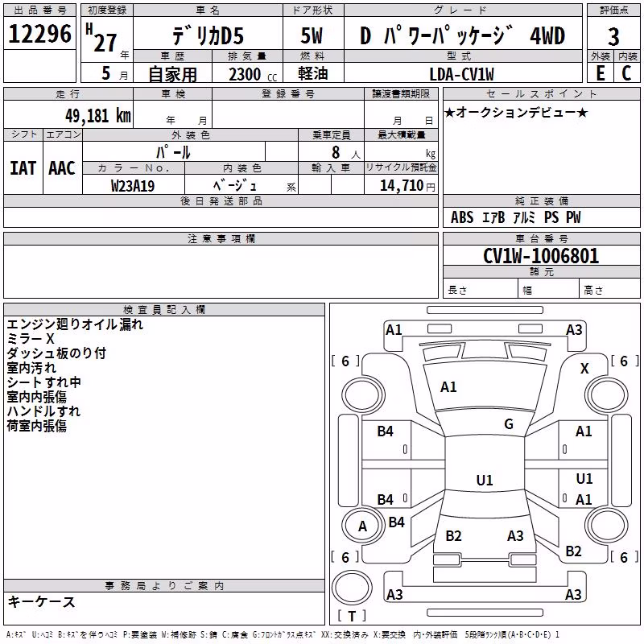Click the seating capacity 8 人
Screen dimensions: 644x644
[345, 152]
